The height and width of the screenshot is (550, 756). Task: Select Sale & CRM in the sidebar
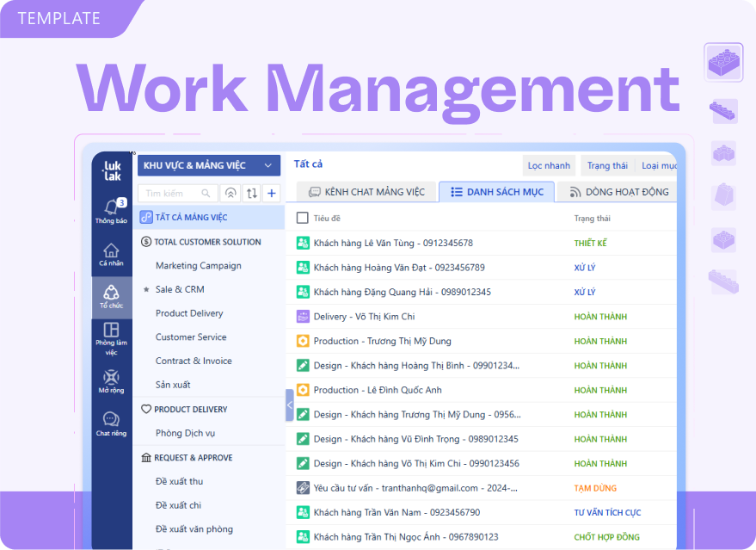tap(180, 289)
